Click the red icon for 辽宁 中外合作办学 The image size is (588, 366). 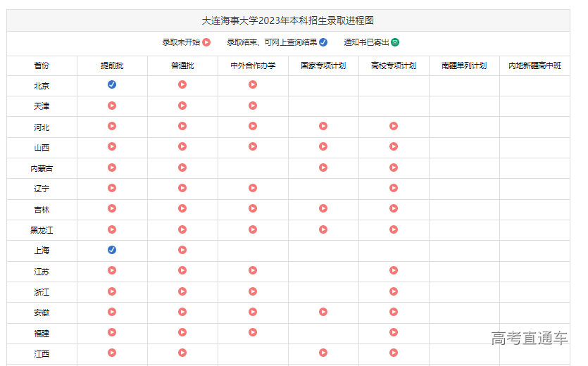[x=253, y=187]
